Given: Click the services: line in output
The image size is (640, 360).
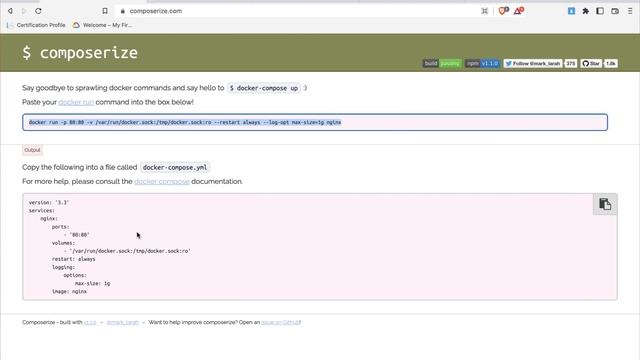Looking at the screenshot, I should (42, 211).
